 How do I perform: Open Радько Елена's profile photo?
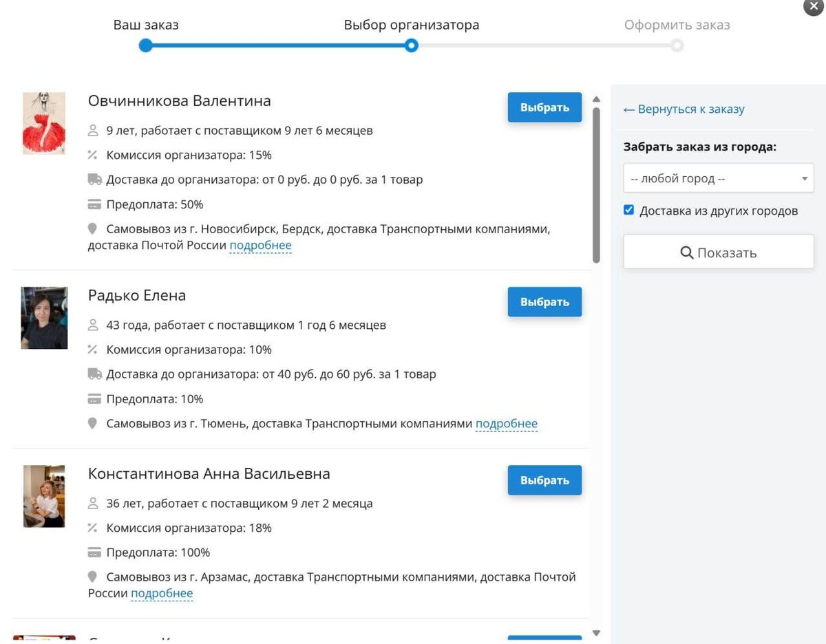[x=44, y=318]
